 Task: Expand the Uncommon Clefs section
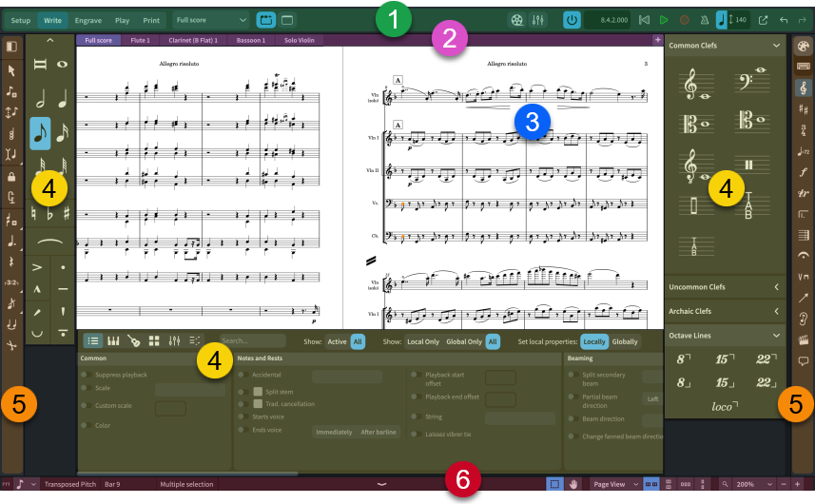724,286
